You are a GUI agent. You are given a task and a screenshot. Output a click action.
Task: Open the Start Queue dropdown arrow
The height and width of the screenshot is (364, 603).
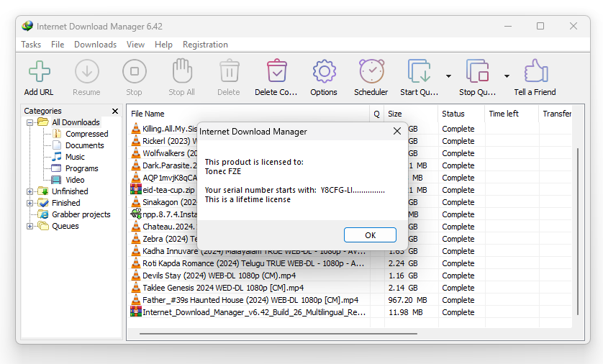click(x=448, y=76)
